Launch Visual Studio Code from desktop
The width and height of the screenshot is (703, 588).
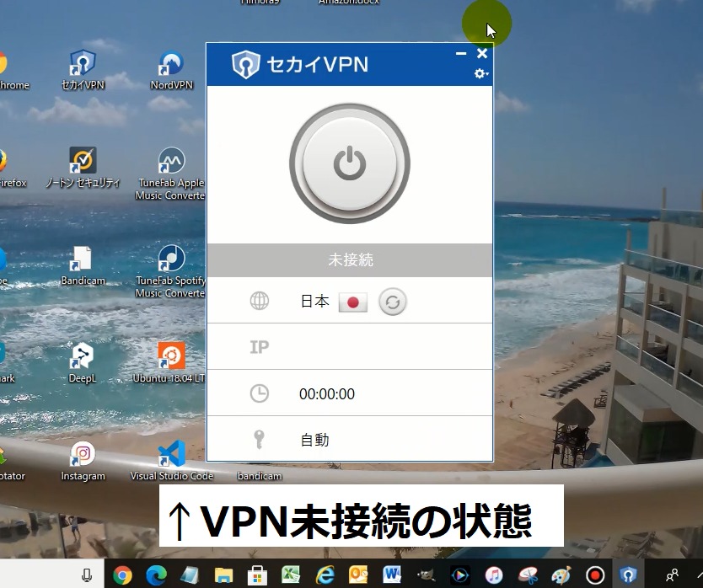coord(171,456)
